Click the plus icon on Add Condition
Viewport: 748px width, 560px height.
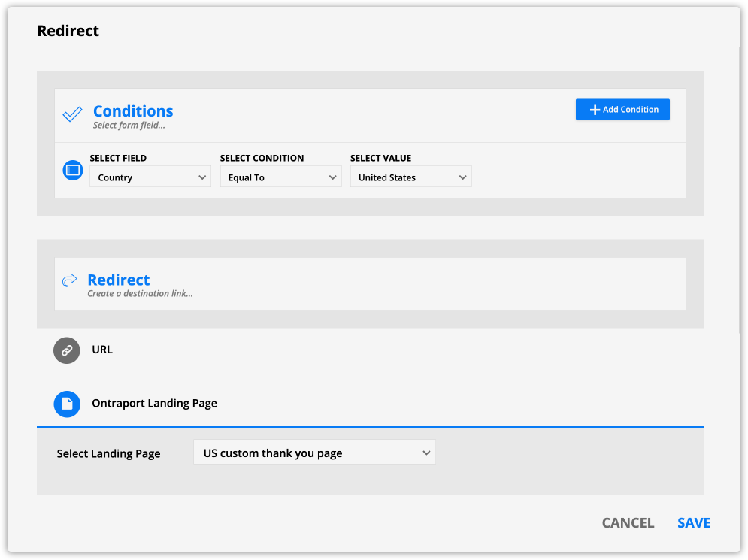595,110
